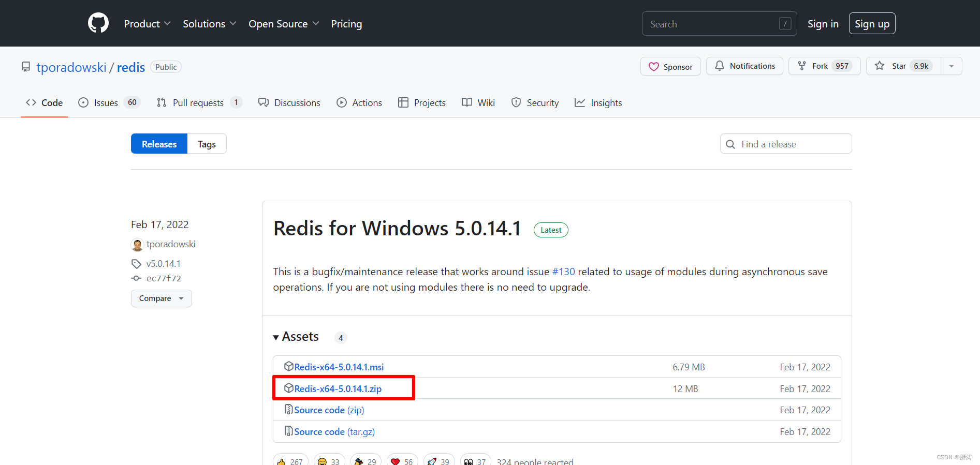Click the tag icon beside v5.0.14.1
This screenshot has width=980, height=465.
136,264
